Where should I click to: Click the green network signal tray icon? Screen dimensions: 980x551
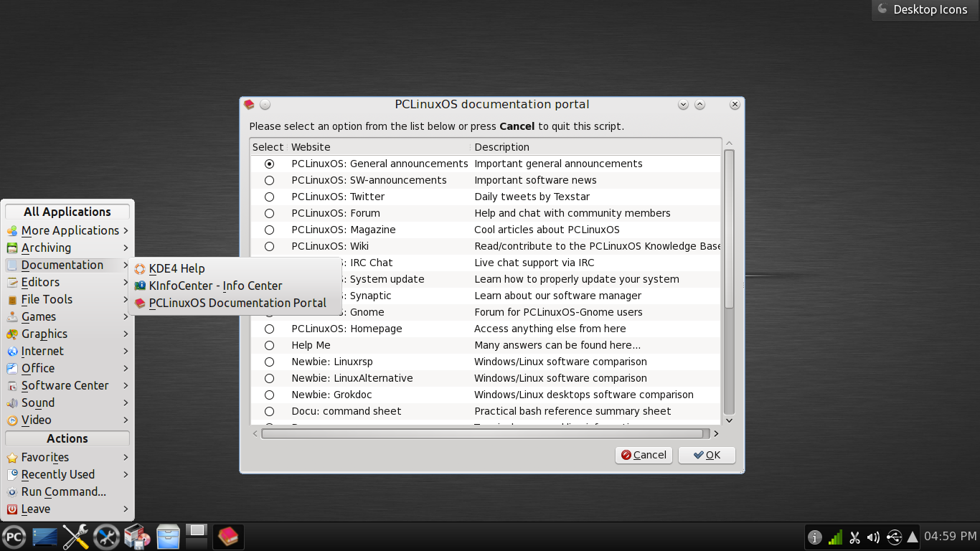pyautogui.click(x=835, y=537)
